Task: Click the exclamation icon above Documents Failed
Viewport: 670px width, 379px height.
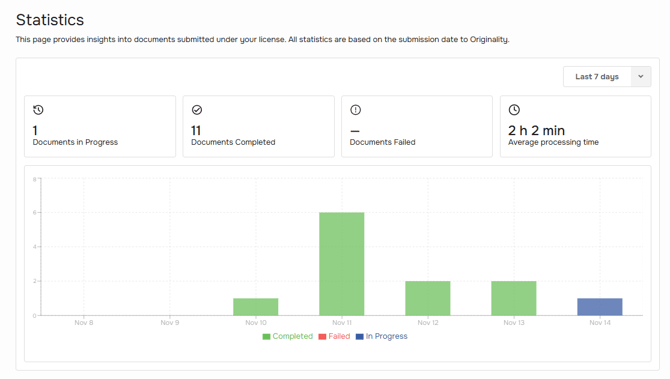Action: 355,110
